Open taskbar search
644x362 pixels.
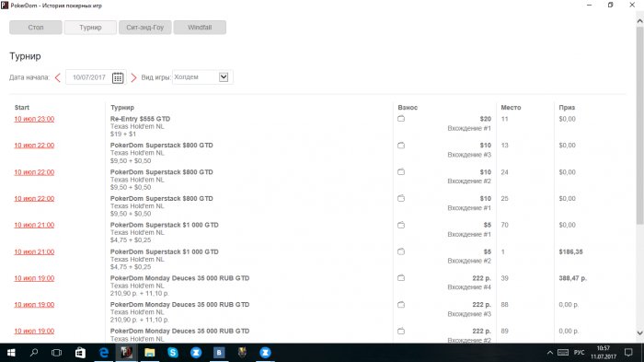point(34,353)
